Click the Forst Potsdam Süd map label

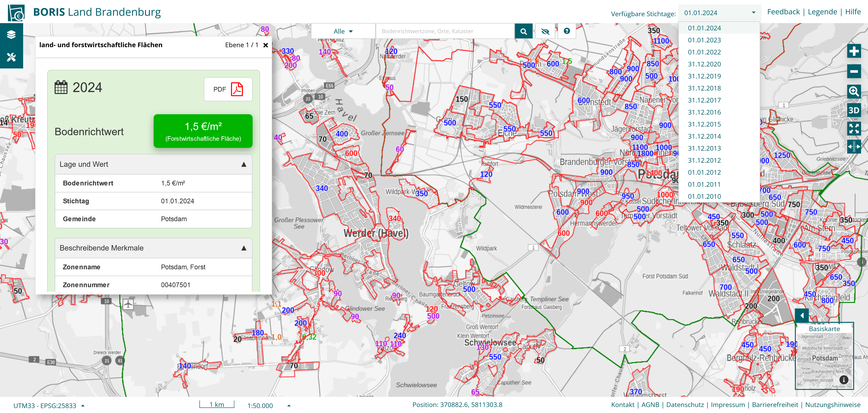coord(665,276)
